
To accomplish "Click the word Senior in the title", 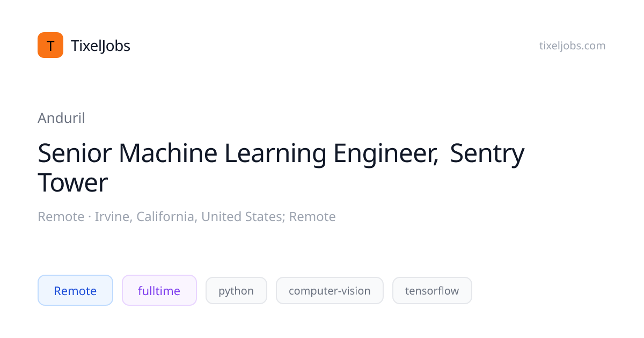I will click(74, 153).
